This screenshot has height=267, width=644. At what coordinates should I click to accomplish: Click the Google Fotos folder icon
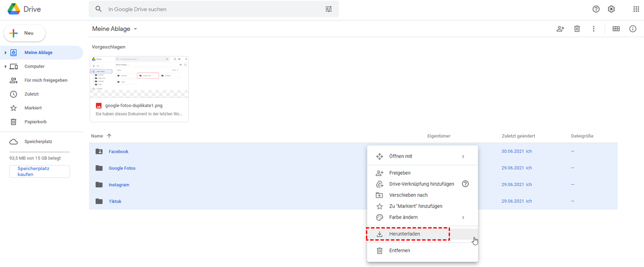(99, 168)
